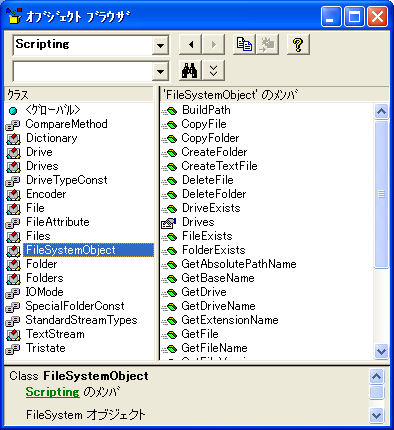Select the Encoder class
This screenshot has height=430, width=394.
point(46,194)
